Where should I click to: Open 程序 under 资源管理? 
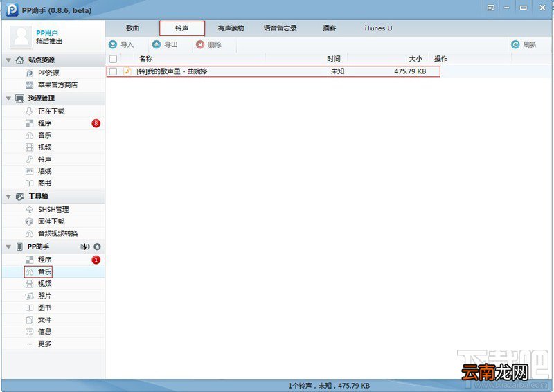45,123
